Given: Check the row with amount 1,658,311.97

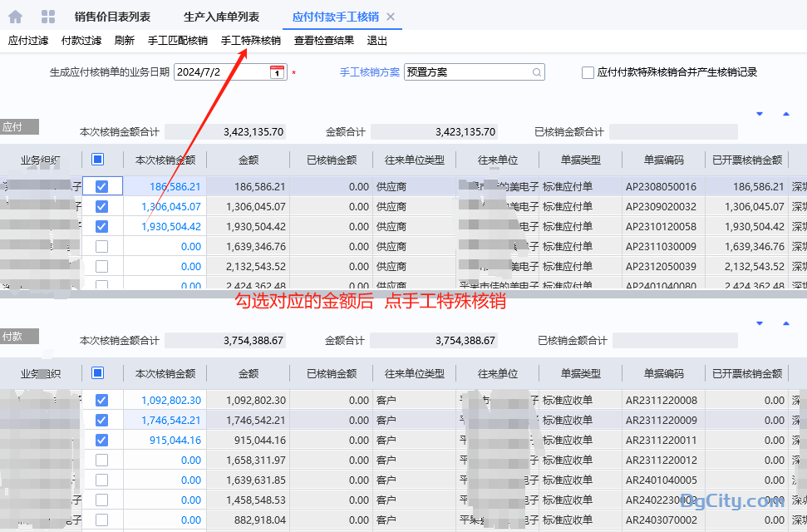Looking at the screenshot, I should click(x=101, y=460).
